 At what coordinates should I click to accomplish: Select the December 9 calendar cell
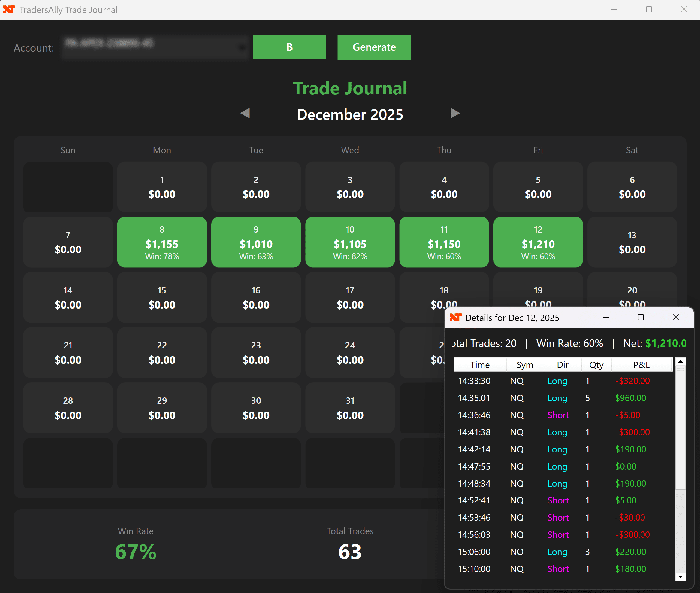pyautogui.click(x=256, y=242)
